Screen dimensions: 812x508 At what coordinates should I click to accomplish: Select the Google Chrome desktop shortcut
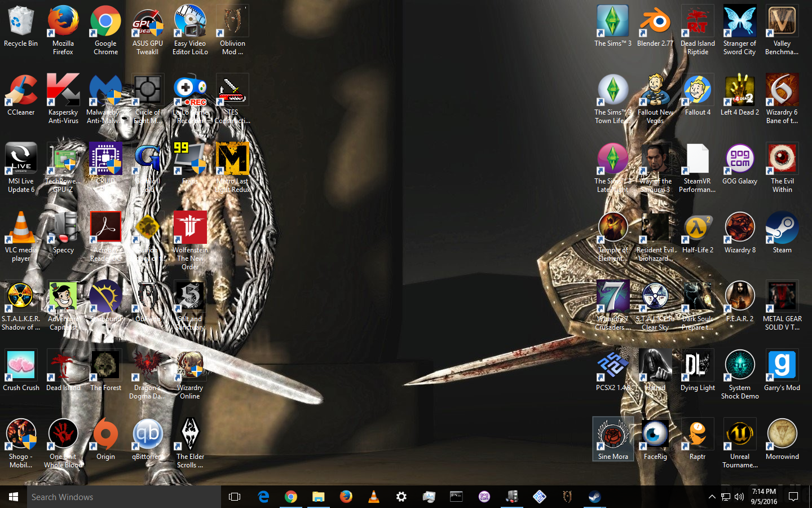(105, 30)
